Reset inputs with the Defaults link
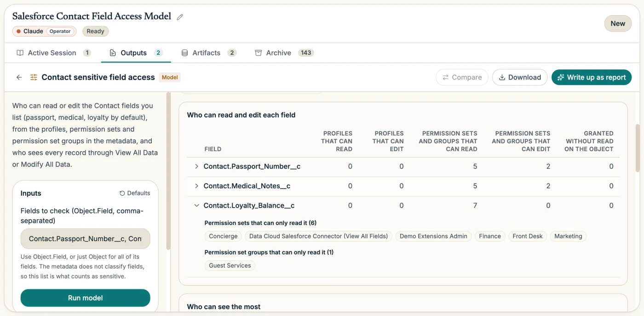 click(135, 193)
